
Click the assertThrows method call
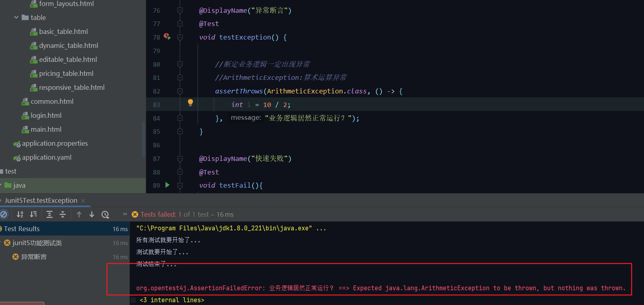(x=239, y=91)
